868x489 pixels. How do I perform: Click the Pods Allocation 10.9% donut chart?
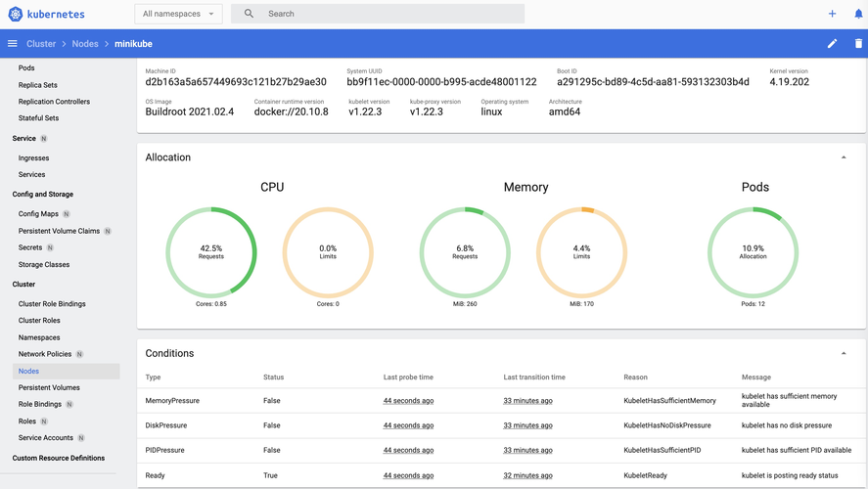point(754,252)
